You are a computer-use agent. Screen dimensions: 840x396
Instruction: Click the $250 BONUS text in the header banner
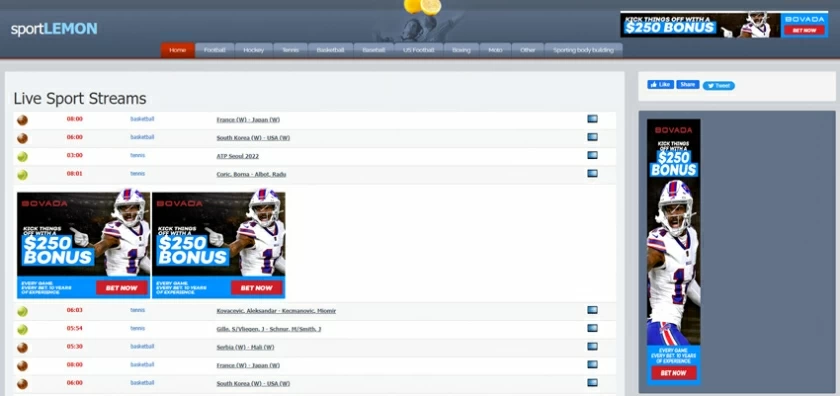670,28
